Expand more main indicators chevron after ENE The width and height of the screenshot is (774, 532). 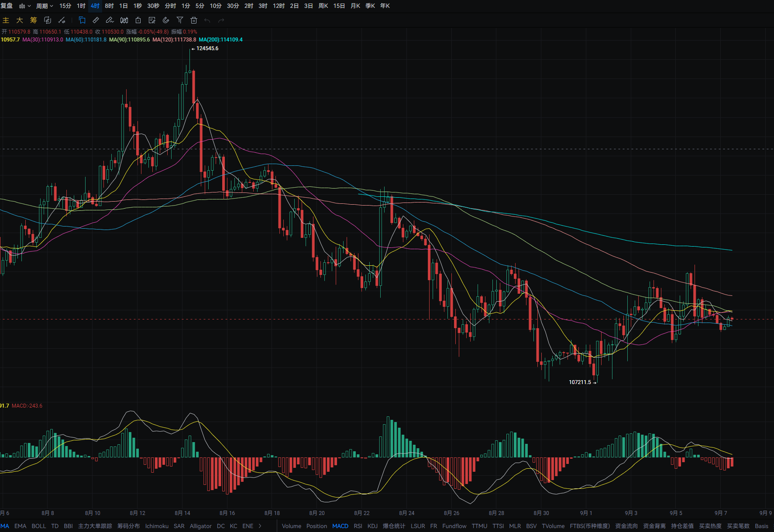(260, 526)
